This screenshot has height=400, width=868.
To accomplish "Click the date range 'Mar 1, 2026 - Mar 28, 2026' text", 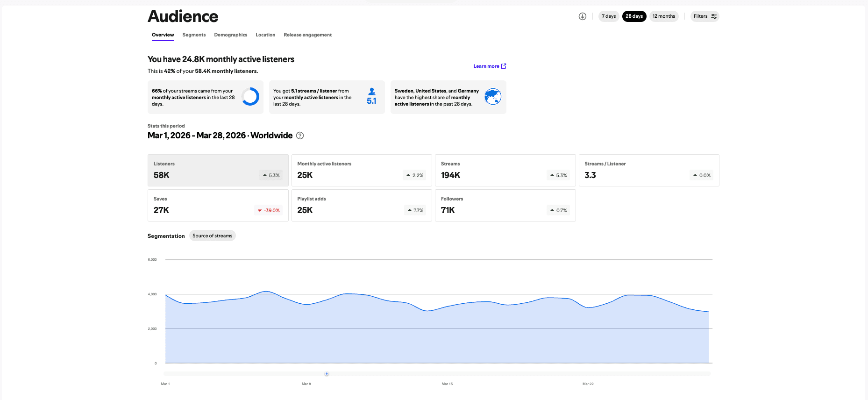I will tap(197, 136).
